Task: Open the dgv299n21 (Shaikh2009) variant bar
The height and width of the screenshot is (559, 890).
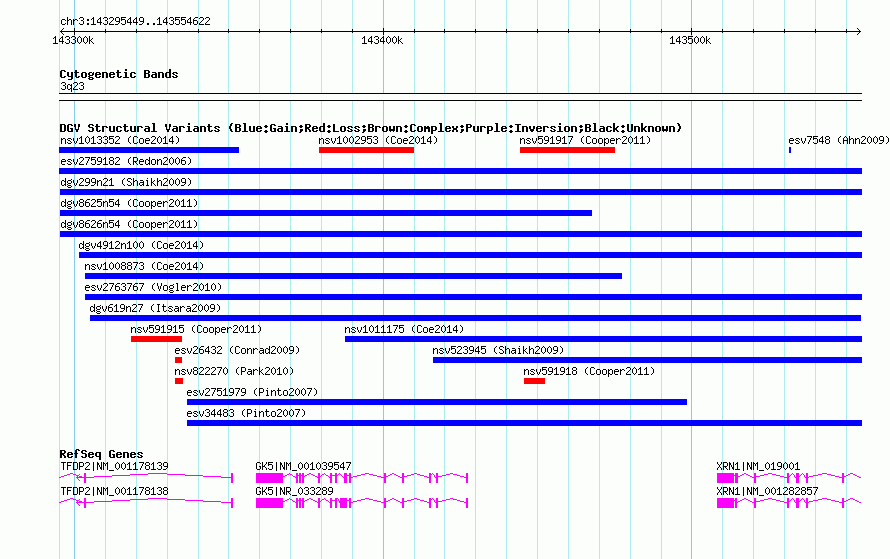Action: [x=460, y=192]
